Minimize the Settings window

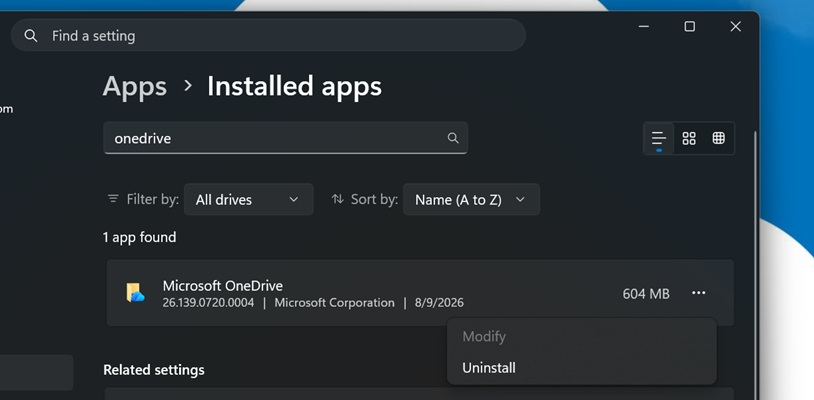[644, 26]
